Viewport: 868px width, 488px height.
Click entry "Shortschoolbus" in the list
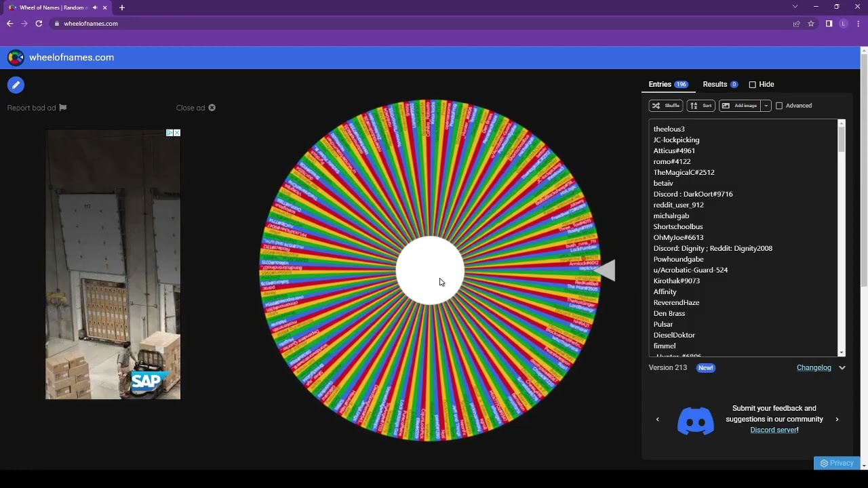(x=678, y=227)
